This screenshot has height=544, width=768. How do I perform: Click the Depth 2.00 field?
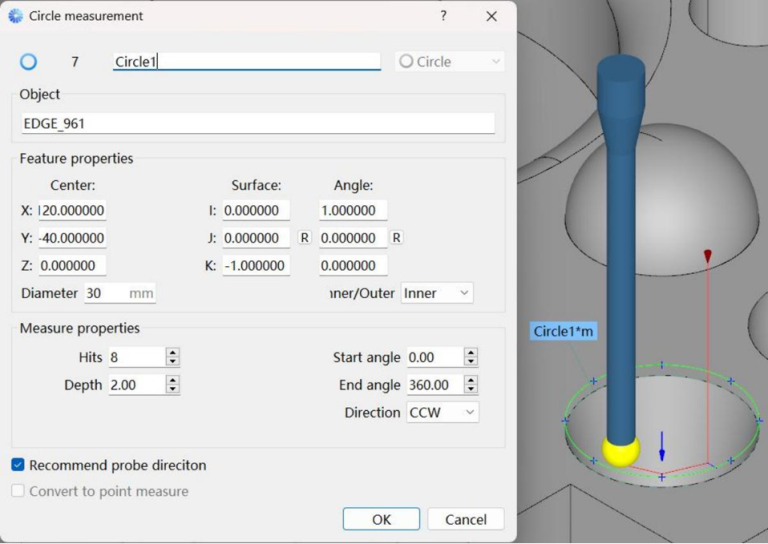[137, 385]
